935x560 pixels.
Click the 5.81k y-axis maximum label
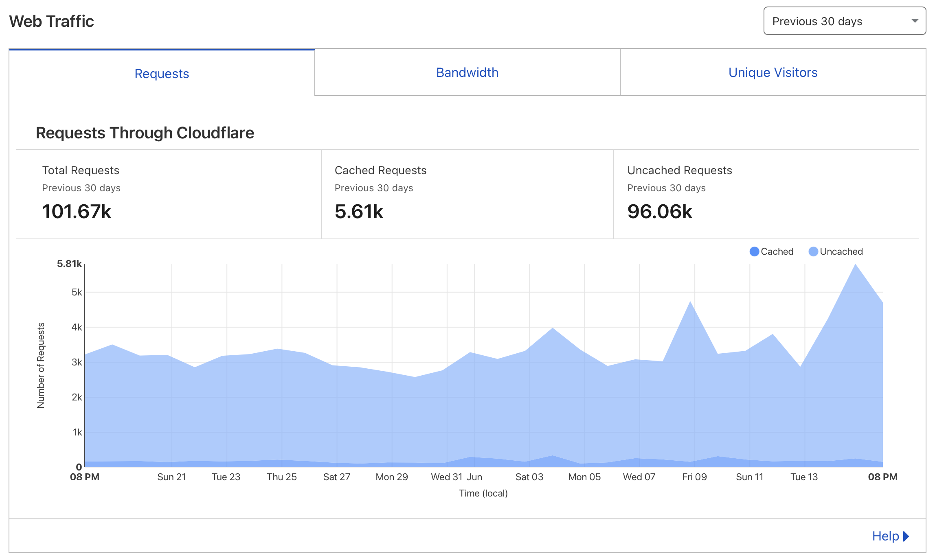[69, 264]
